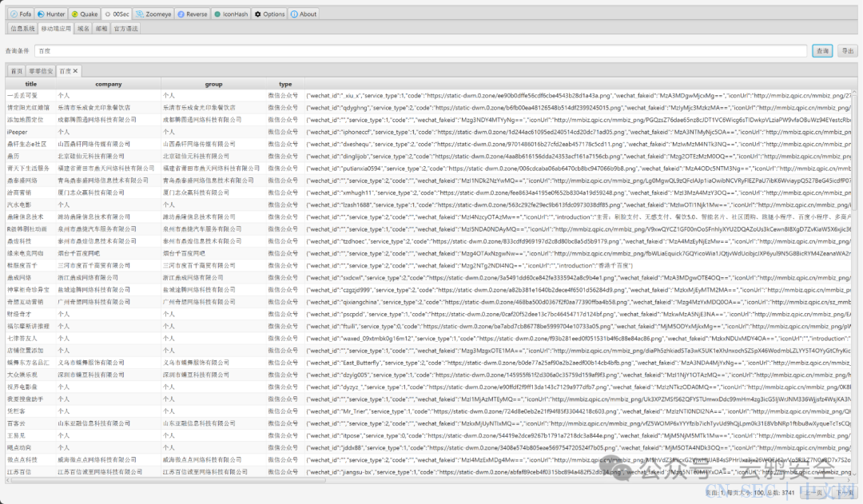Click the JSON cell containing wechat_id East_Butterfly
This screenshot has width=863, height=504.
(578, 363)
